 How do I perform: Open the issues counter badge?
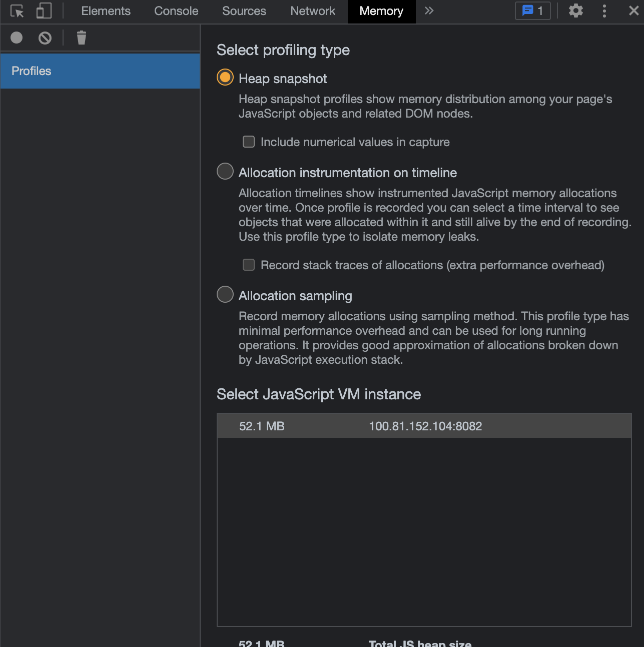pos(532,11)
